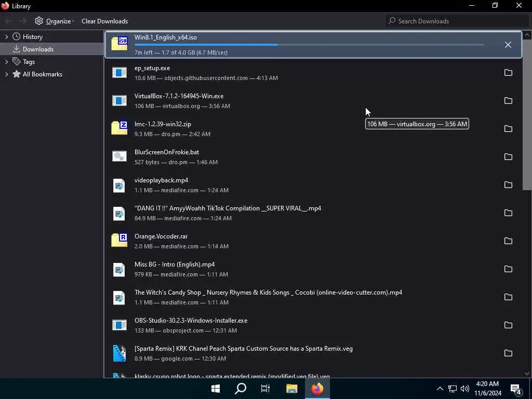This screenshot has width=532, height=399.
Task: Select the videoplayback.mp4 entry
Action: click(313, 185)
